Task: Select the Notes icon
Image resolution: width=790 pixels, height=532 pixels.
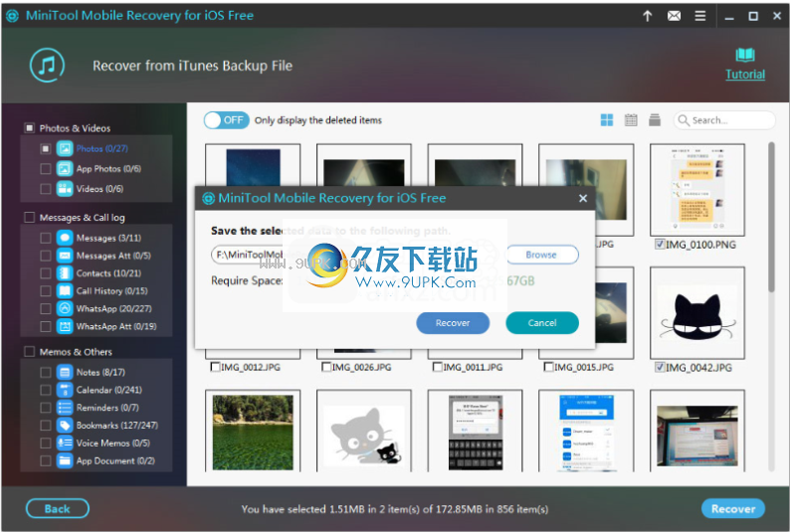Action: [65, 373]
